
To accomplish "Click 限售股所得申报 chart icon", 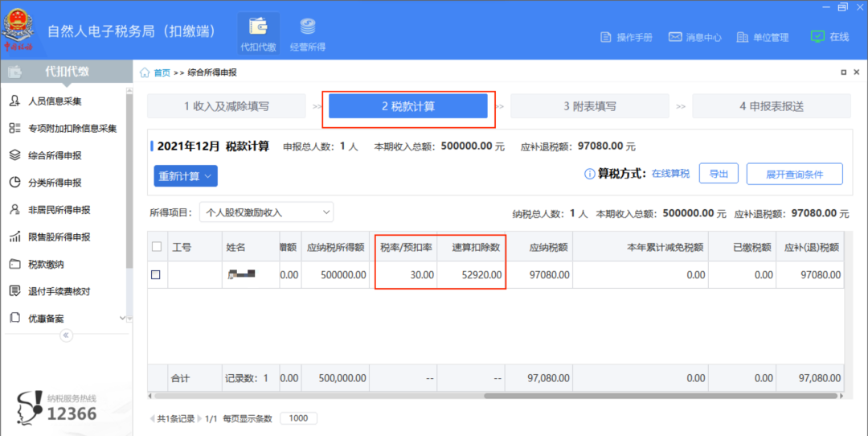I will (x=15, y=237).
